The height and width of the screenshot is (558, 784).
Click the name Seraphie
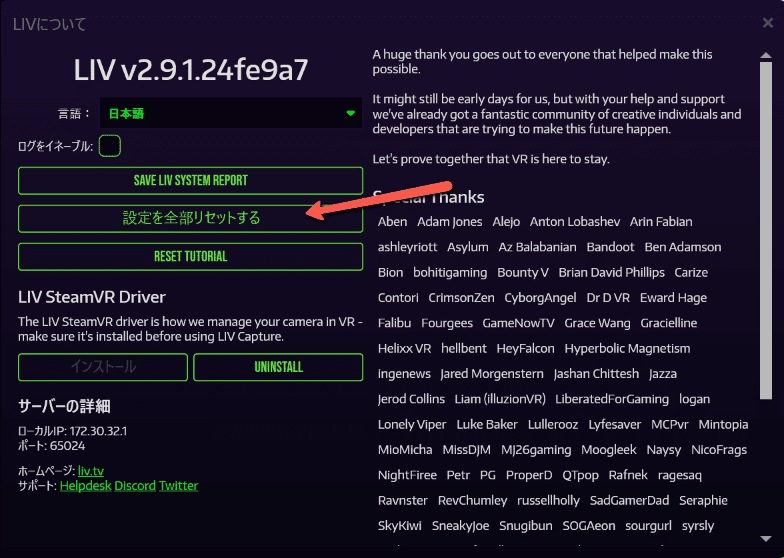703,500
